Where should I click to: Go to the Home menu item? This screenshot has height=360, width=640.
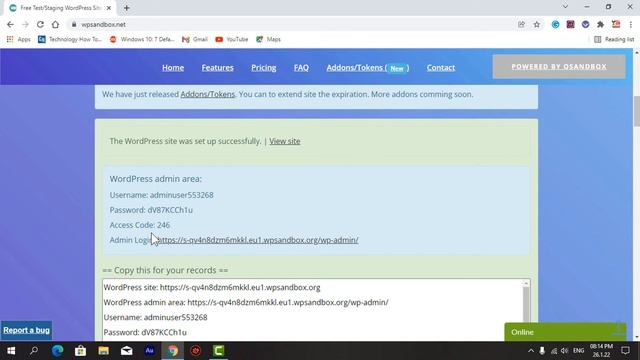point(173,68)
